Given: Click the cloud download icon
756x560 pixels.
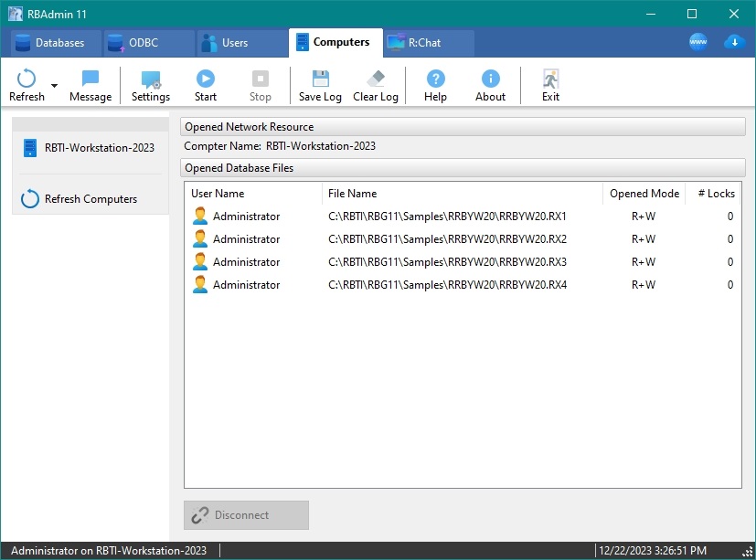Looking at the screenshot, I should coord(734,42).
